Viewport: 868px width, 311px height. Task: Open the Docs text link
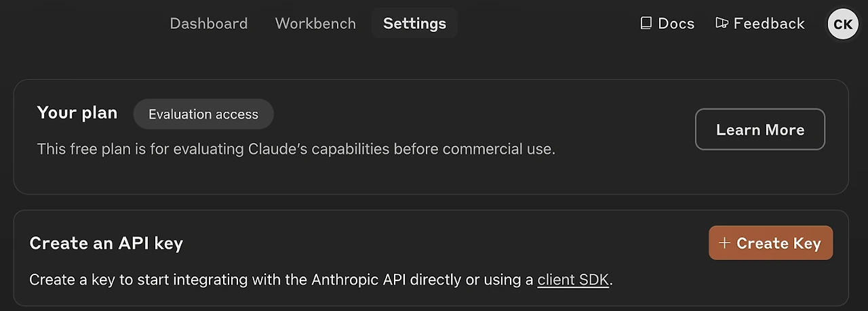pyautogui.click(x=676, y=24)
